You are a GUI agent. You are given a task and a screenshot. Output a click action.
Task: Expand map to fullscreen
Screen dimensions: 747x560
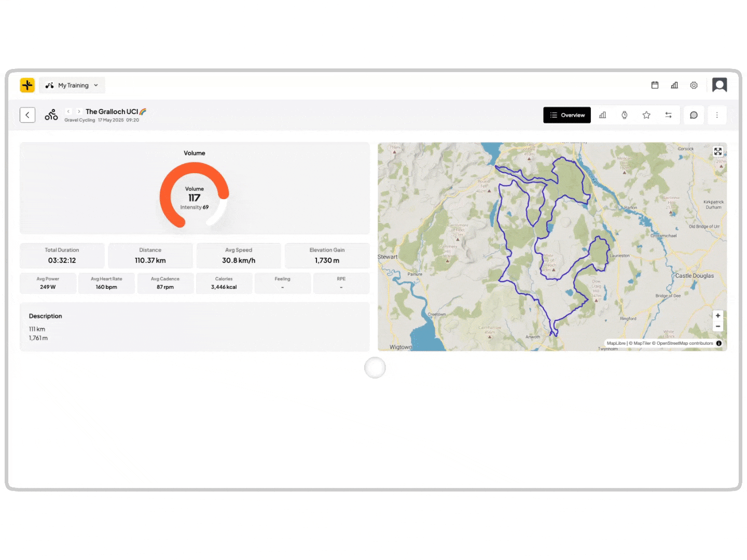pyautogui.click(x=718, y=151)
